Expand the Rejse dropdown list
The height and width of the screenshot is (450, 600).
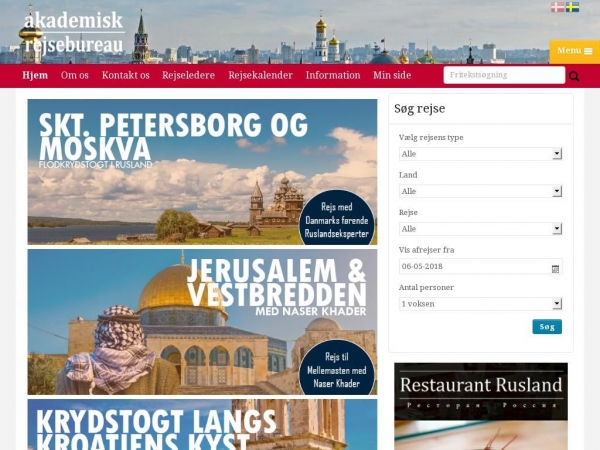pyautogui.click(x=480, y=229)
